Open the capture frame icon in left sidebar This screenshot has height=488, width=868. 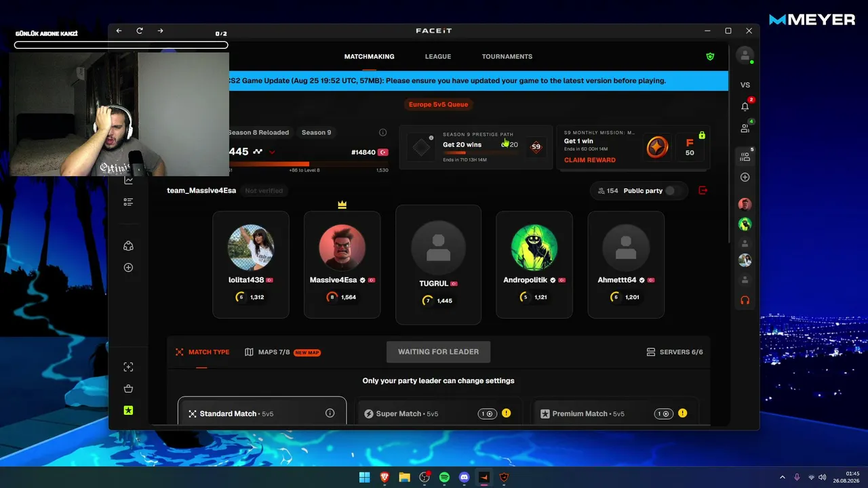pos(128,367)
